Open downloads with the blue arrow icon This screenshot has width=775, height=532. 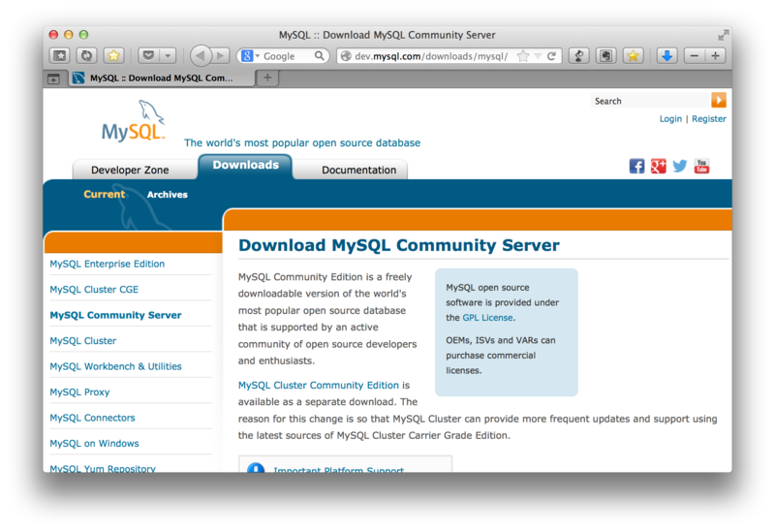point(666,56)
